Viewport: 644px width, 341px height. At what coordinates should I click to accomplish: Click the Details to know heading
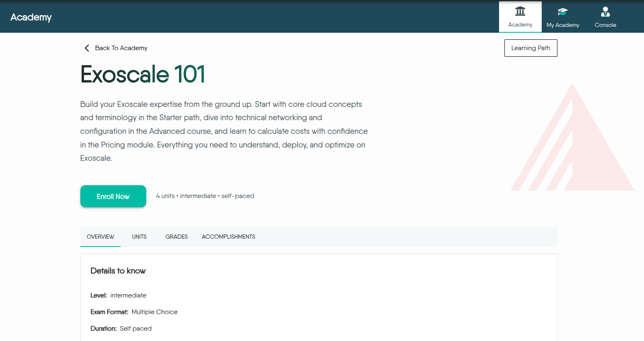point(118,271)
